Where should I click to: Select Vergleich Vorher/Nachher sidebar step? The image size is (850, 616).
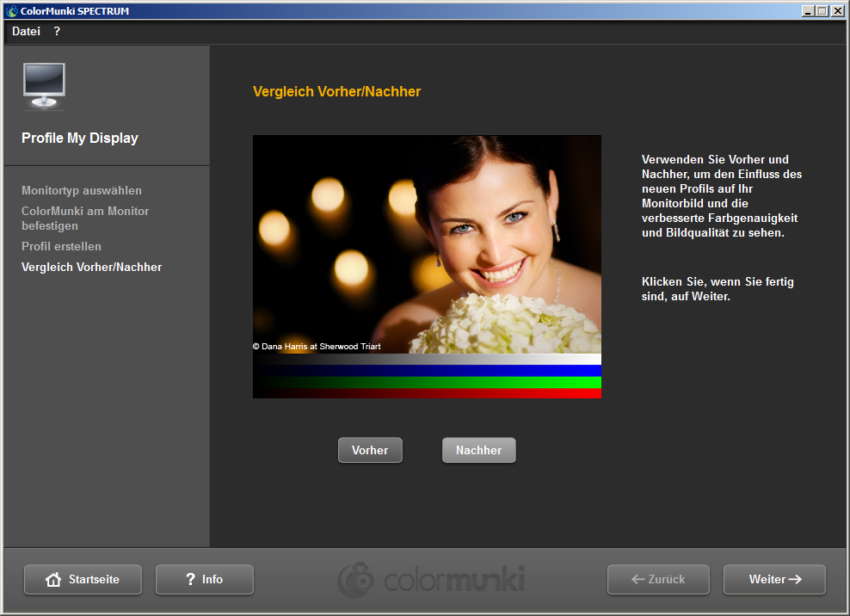point(91,267)
